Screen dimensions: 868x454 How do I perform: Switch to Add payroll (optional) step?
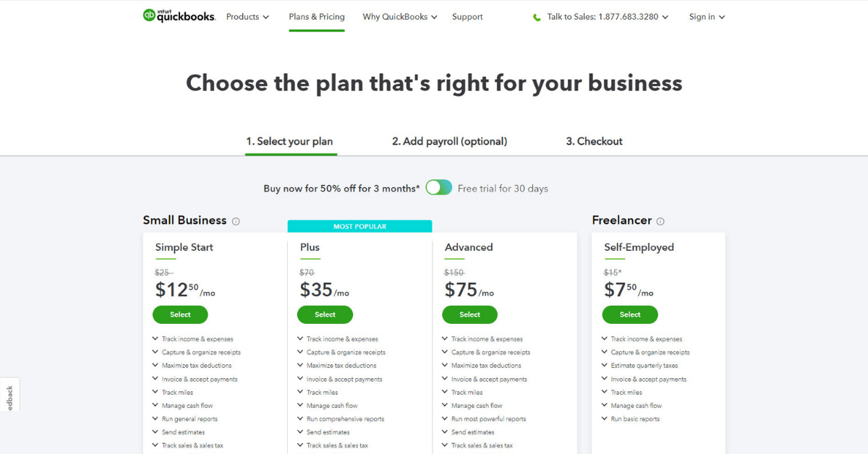[x=449, y=142]
